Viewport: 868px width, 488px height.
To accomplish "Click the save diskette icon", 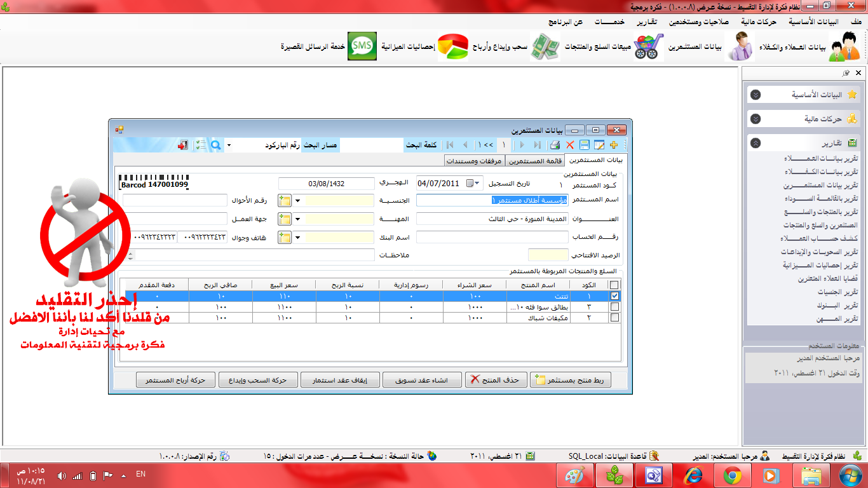I will click(x=585, y=145).
